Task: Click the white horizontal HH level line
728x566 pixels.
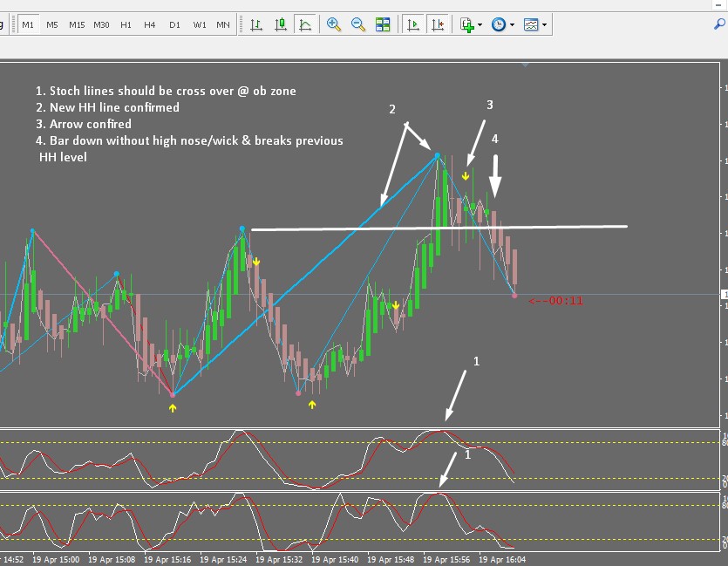Action: click(x=439, y=228)
